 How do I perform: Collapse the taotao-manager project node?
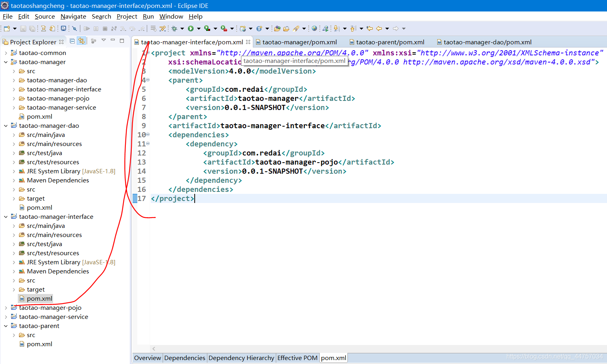tap(6, 62)
